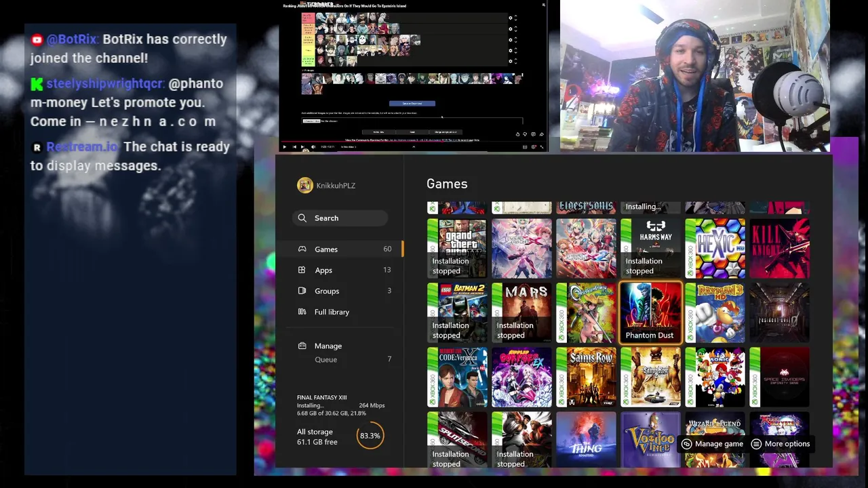Open settings gear for red tier row

(x=511, y=18)
